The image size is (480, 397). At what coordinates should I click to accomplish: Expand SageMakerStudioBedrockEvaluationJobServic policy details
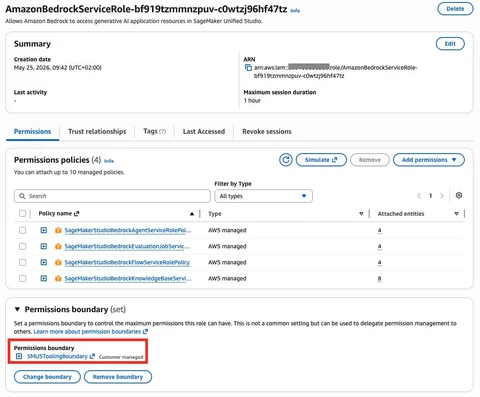click(x=44, y=246)
